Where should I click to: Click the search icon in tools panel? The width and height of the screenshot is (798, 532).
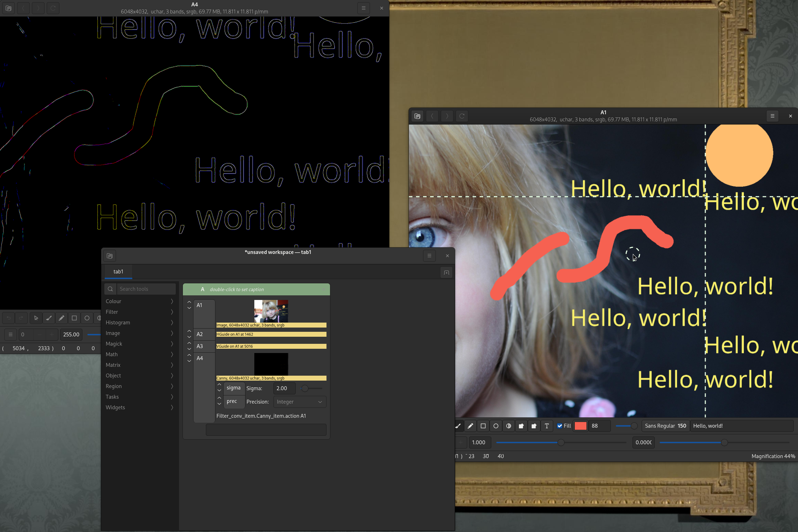point(110,289)
